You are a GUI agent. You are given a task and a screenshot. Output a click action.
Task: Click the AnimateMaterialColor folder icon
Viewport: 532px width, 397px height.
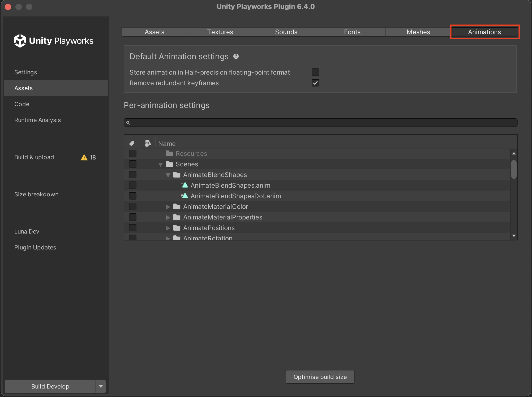[x=177, y=206]
